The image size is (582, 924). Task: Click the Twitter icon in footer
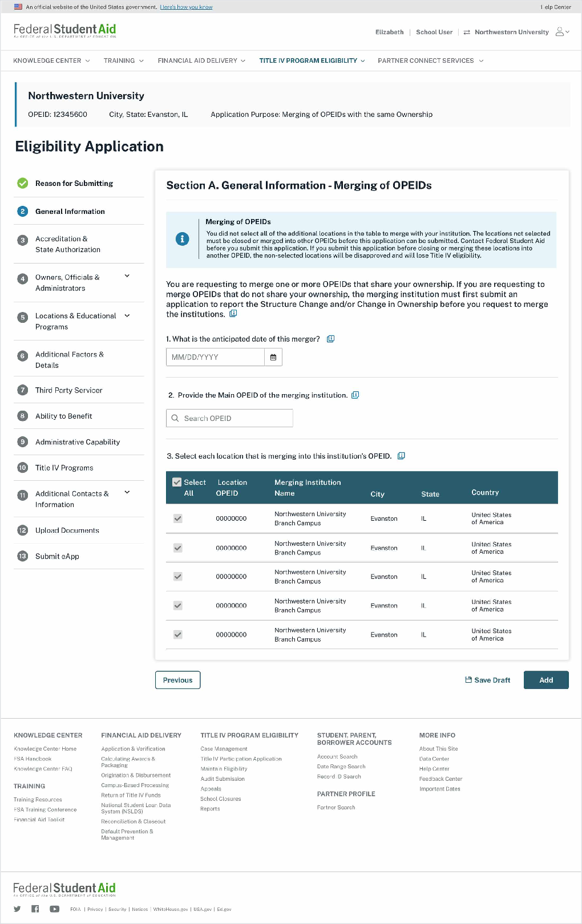(x=17, y=909)
